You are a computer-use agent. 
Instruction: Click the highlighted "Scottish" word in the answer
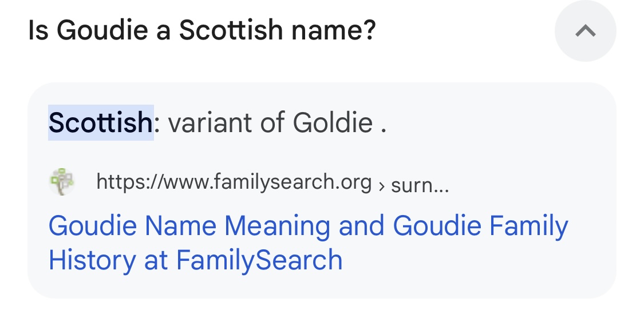click(x=101, y=122)
